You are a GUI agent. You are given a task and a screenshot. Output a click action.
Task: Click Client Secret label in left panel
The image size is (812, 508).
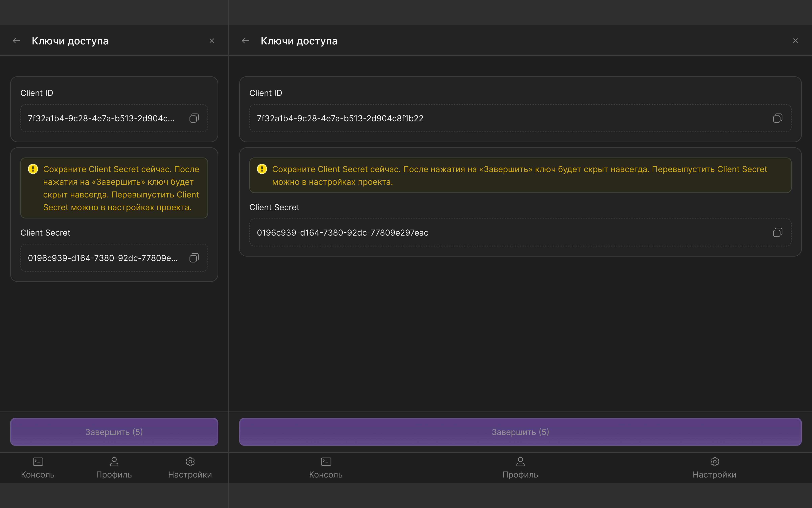45,233
